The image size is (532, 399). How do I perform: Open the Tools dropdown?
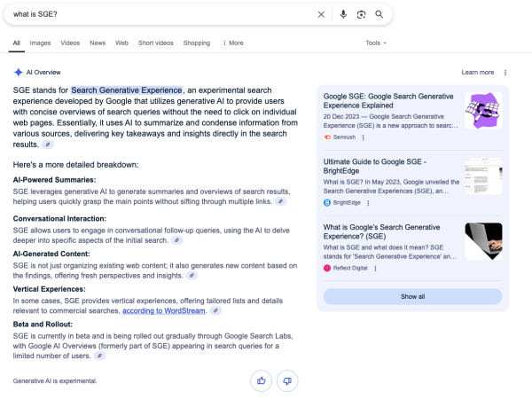click(376, 43)
